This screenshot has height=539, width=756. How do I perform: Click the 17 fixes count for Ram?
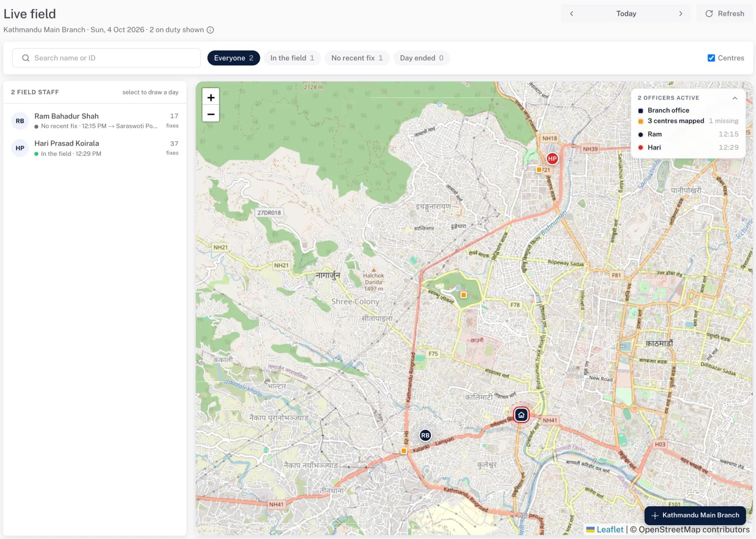point(172,120)
